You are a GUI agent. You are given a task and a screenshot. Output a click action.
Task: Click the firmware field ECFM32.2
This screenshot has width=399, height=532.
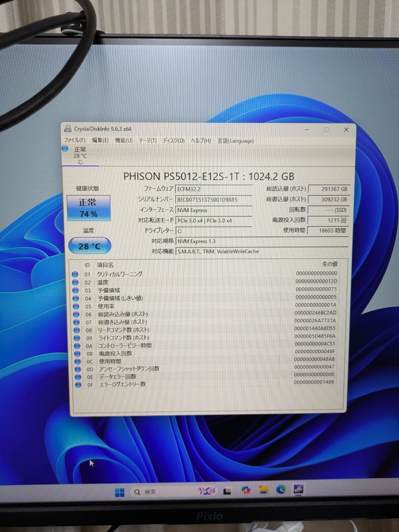tap(214, 189)
